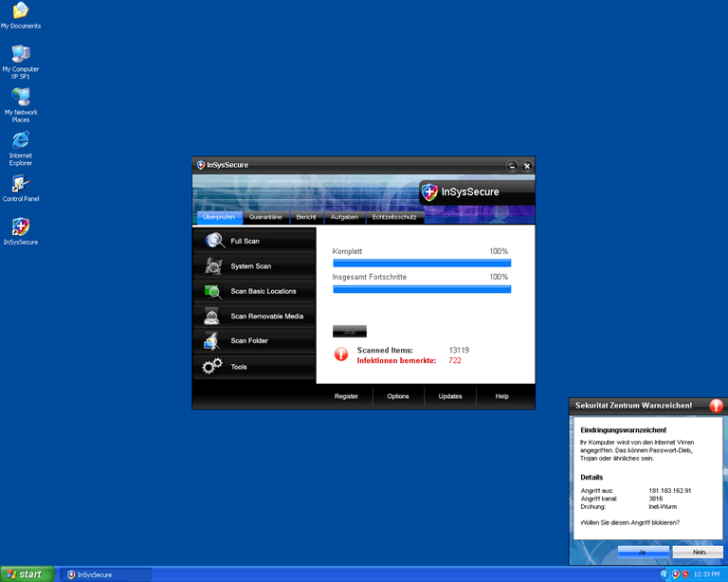Click the Komplett progress bar
Viewport: 728px width, 582px height.
pos(422,263)
